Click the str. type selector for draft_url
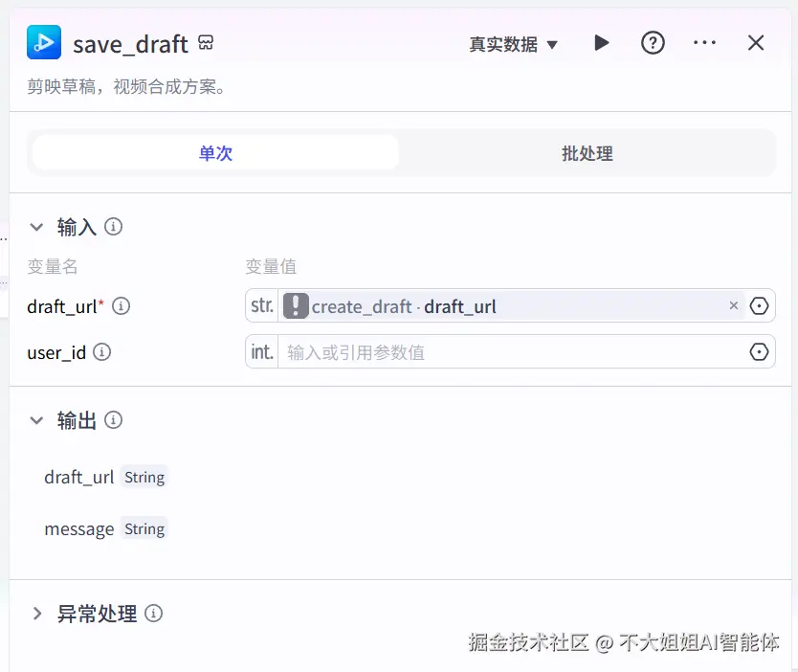 [x=262, y=305]
